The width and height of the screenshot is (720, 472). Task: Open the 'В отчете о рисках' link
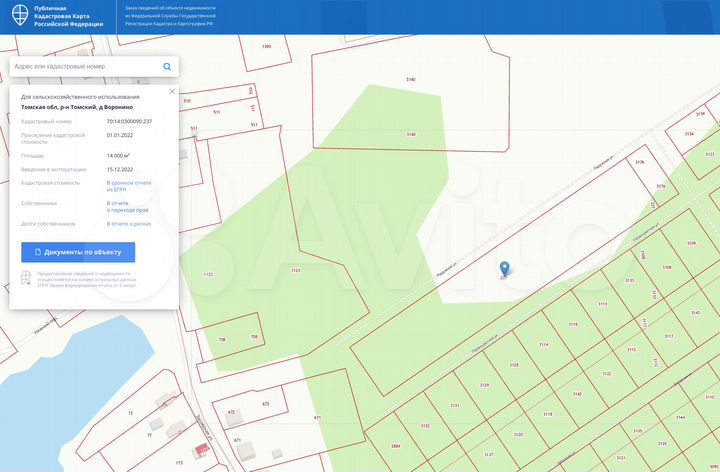click(x=129, y=224)
